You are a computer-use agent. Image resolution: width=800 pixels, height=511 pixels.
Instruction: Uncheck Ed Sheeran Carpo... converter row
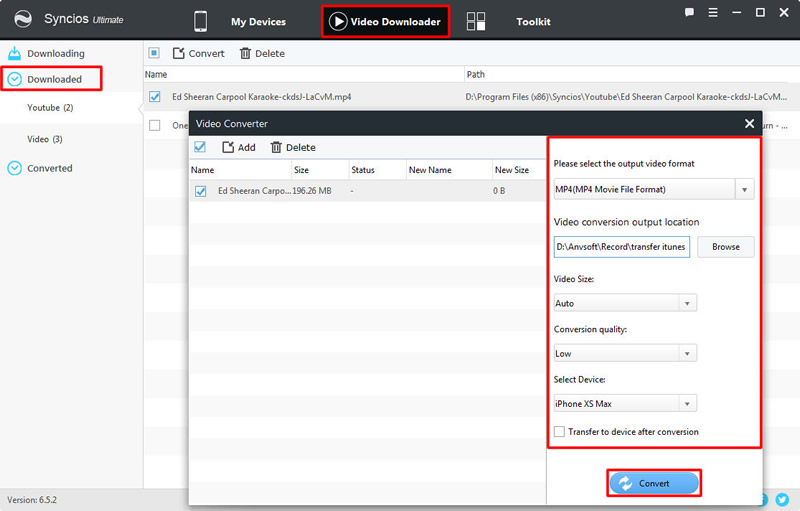click(201, 191)
